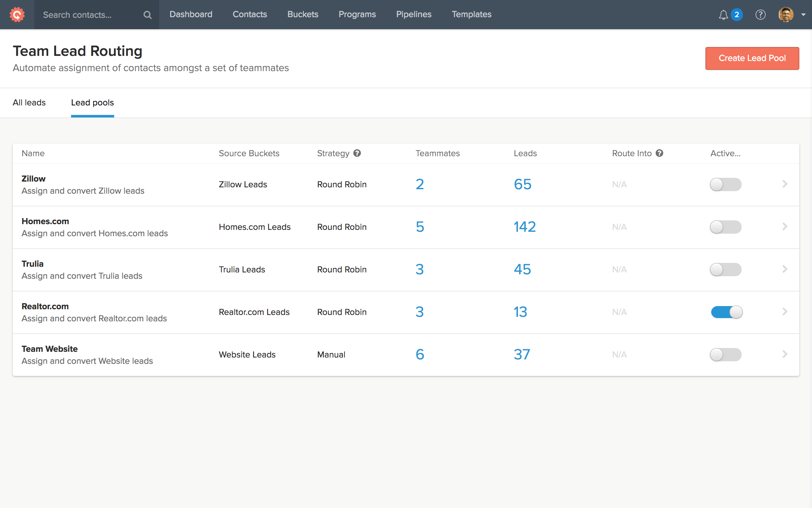
Task: Open the Trulia lead pool name
Action: [33, 264]
